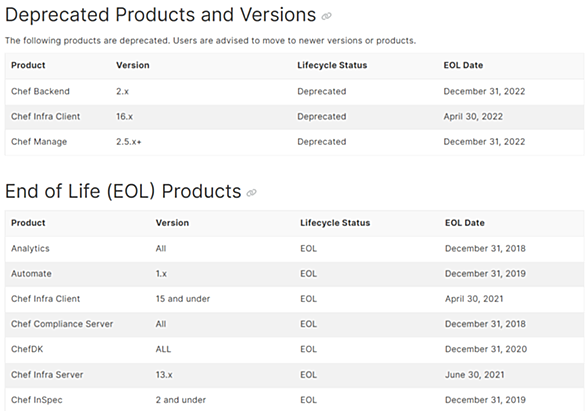Select the Chef Backend product cell
Screen dimensions: 586x411
[40, 92]
